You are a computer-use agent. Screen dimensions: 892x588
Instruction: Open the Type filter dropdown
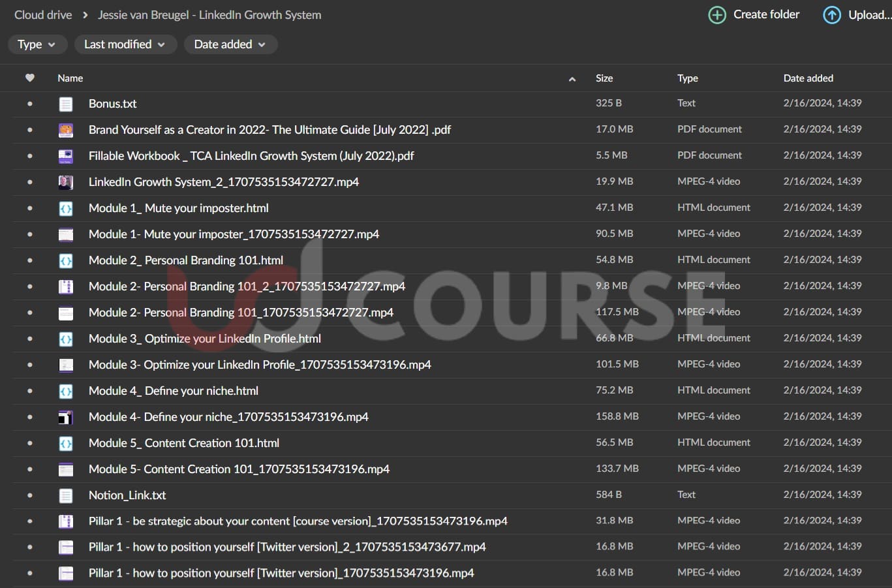[36, 44]
